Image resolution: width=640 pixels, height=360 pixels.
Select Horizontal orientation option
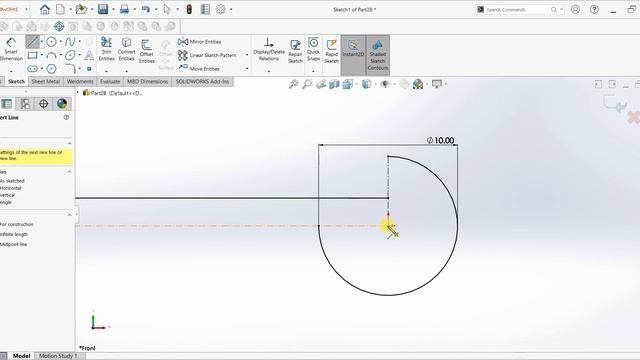pyautogui.click(x=11, y=188)
